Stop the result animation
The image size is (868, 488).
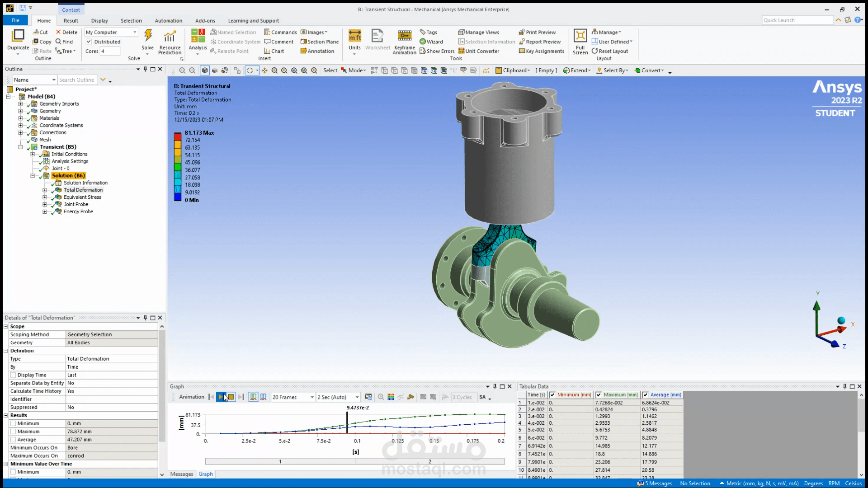pyautogui.click(x=231, y=397)
